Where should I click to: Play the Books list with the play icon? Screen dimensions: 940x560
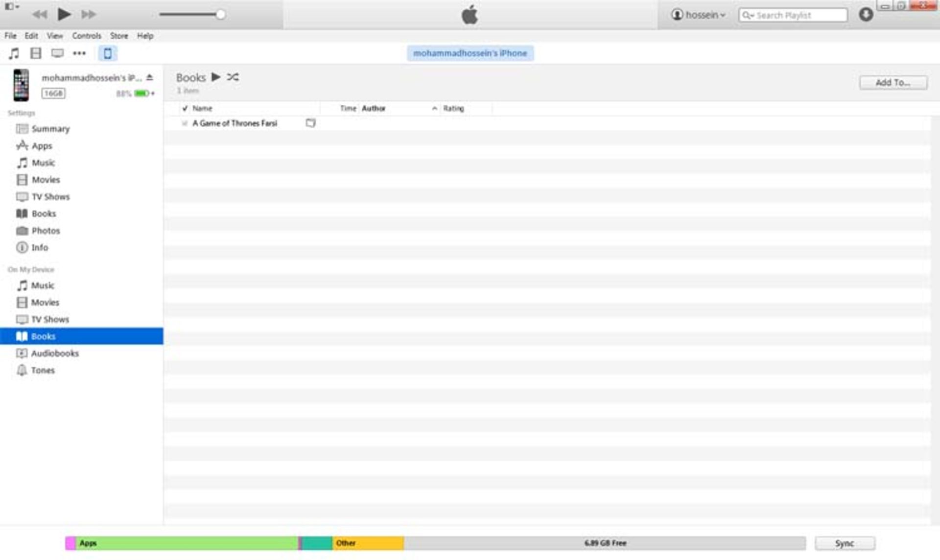(x=215, y=77)
